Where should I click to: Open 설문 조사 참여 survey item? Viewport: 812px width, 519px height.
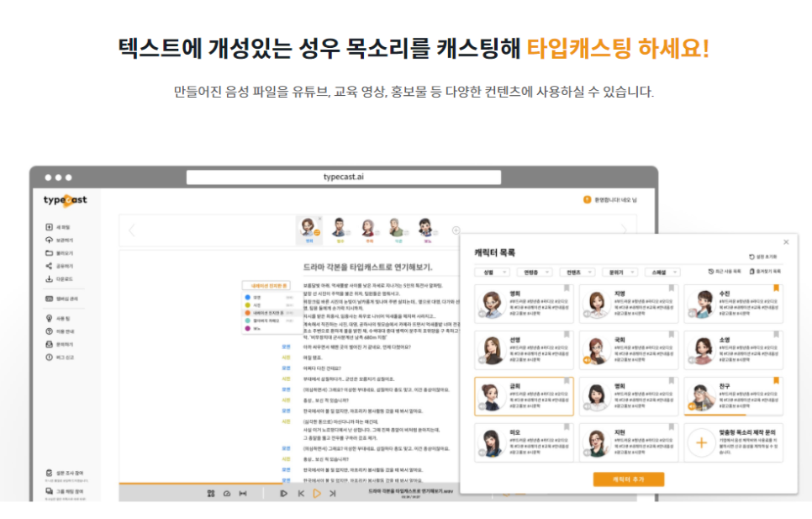[x=64, y=473]
